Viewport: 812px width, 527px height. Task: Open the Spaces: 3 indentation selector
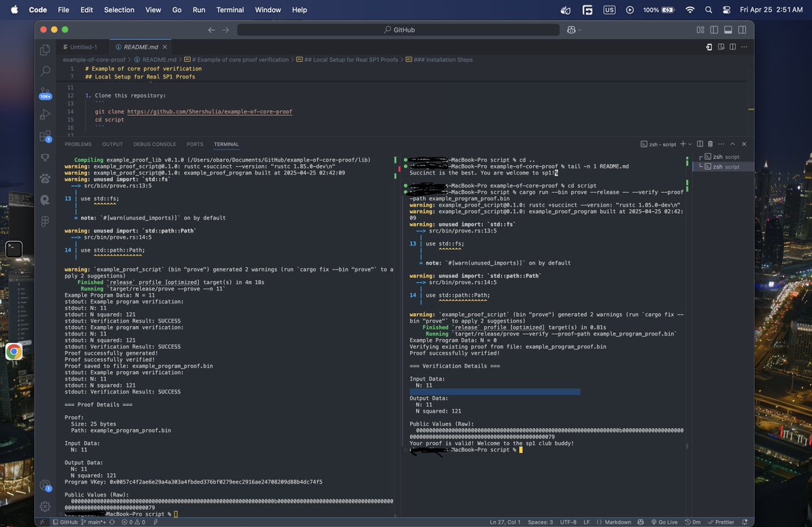coord(540,522)
